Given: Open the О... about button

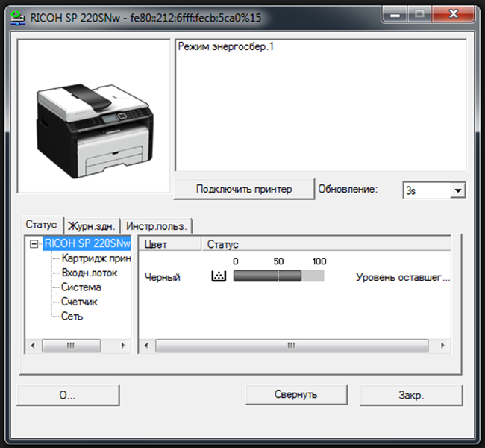Looking at the screenshot, I should 68,395.
